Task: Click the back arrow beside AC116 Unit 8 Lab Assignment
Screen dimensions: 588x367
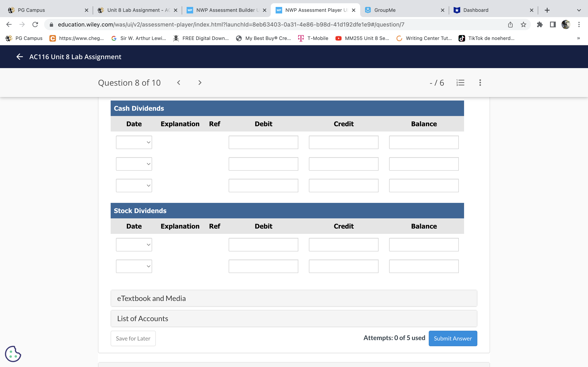Action: [x=19, y=57]
